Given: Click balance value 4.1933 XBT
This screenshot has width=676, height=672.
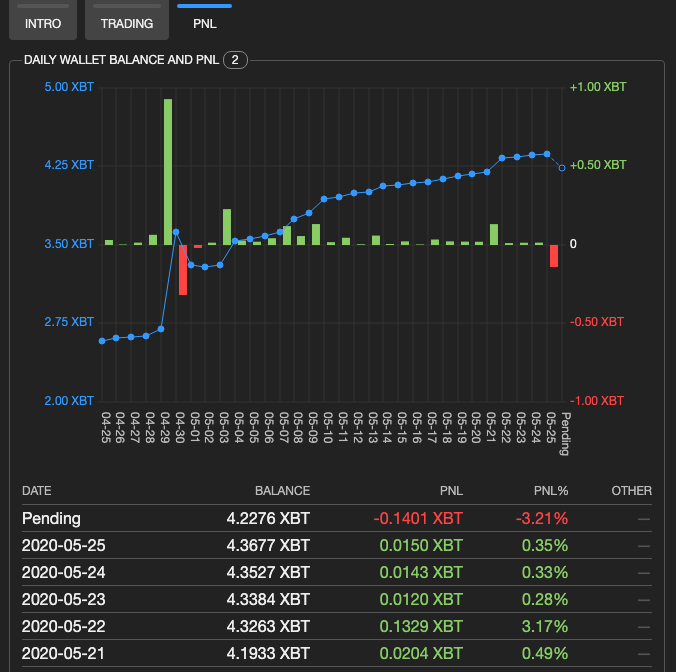Looking at the screenshot, I should tap(268, 653).
